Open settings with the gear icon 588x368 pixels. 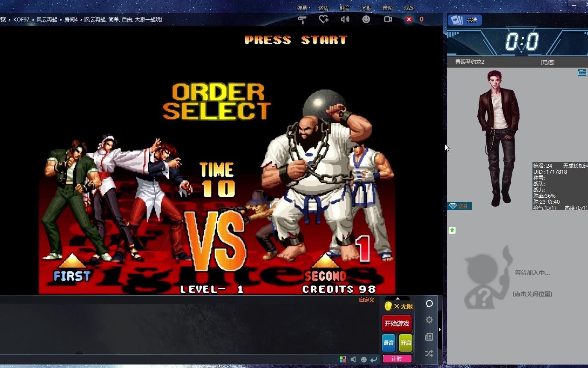pos(429,320)
